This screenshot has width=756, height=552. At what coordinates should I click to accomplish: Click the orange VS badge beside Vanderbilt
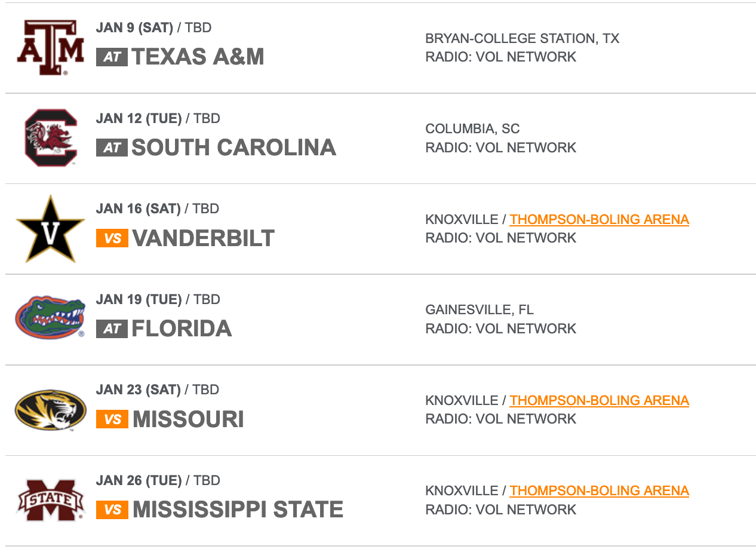(112, 238)
